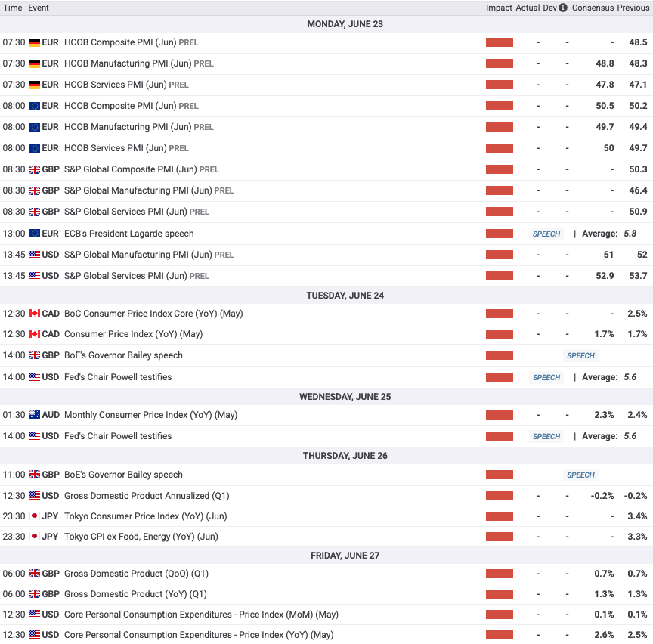Click the Previous column header

coord(633,8)
